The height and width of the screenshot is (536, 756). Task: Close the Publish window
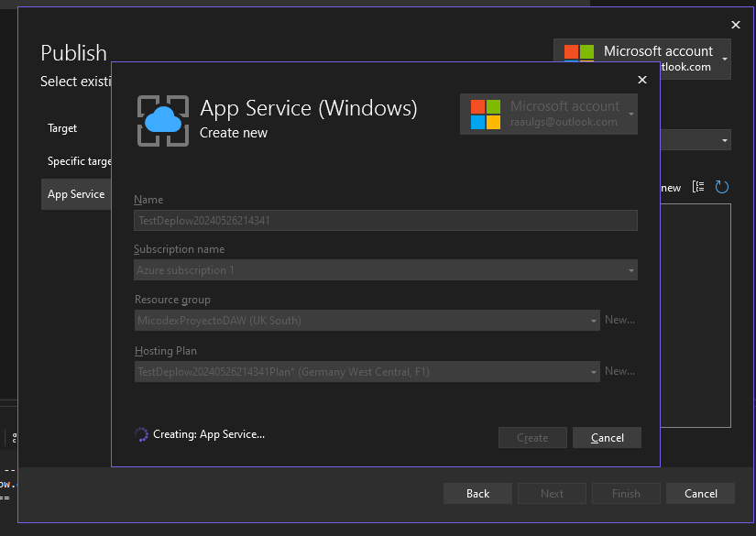[x=736, y=25]
